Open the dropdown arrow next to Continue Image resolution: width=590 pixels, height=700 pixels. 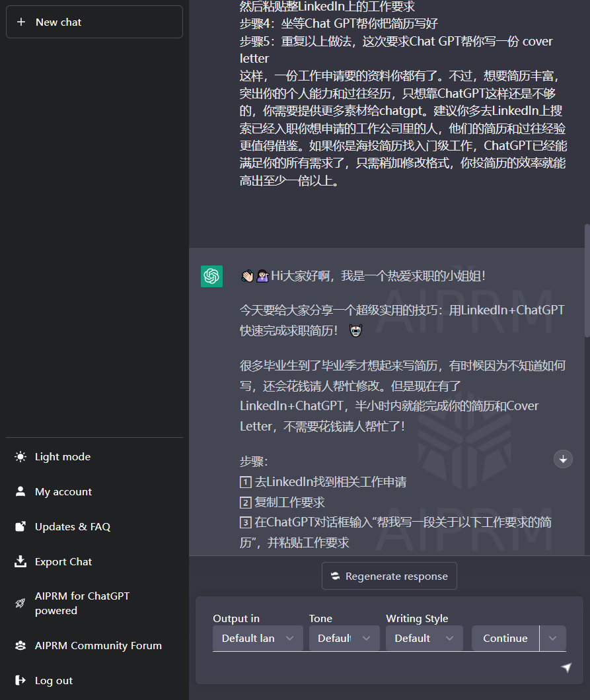click(x=553, y=638)
